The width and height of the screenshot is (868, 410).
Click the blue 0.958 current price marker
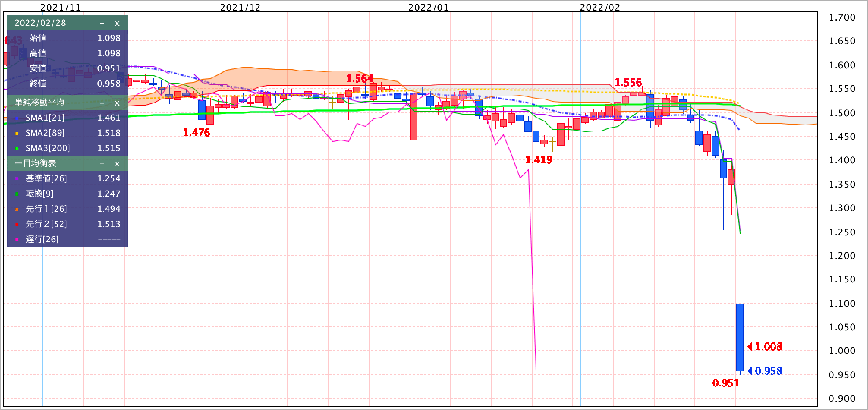pyautogui.click(x=765, y=371)
